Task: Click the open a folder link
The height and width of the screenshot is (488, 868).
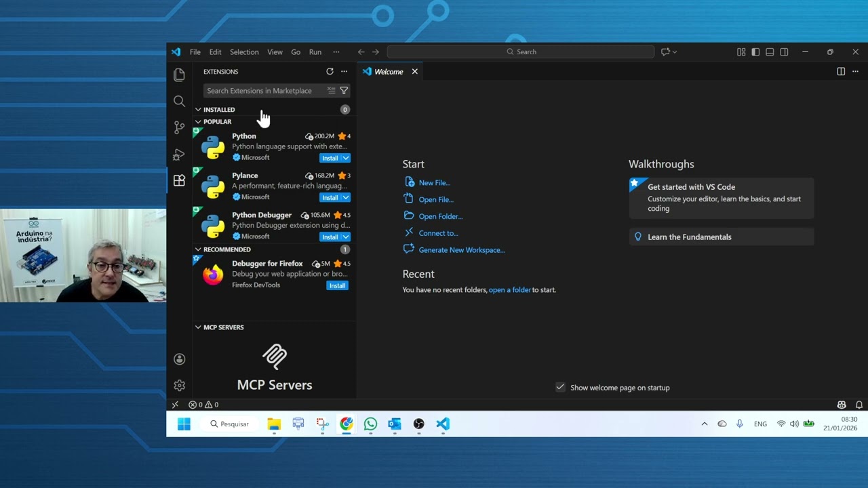Action: pyautogui.click(x=510, y=289)
